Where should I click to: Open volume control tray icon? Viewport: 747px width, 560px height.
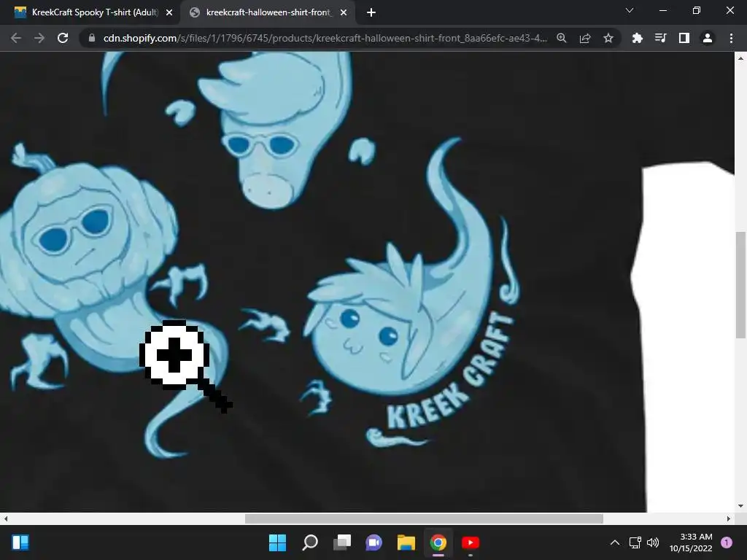tap(653, 542)
